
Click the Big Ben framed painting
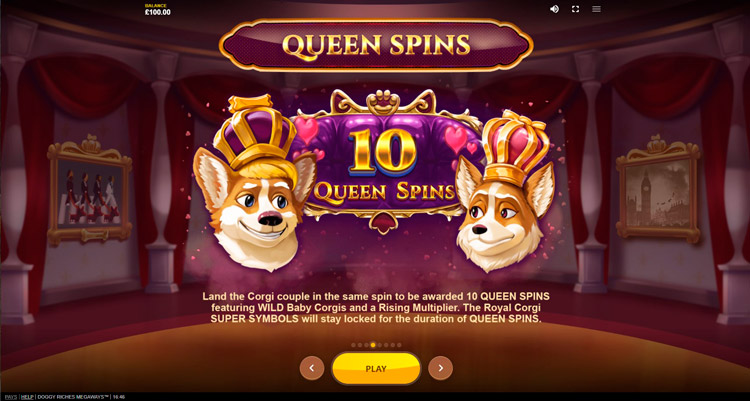coord(658,189)
